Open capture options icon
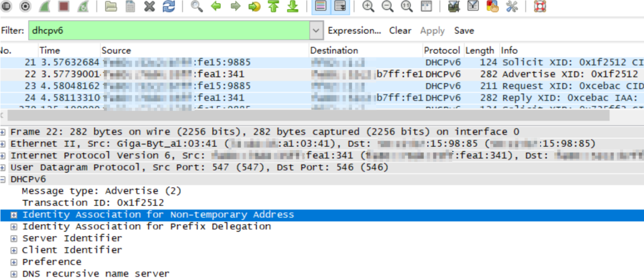The image size is (644, 279). 26,6
